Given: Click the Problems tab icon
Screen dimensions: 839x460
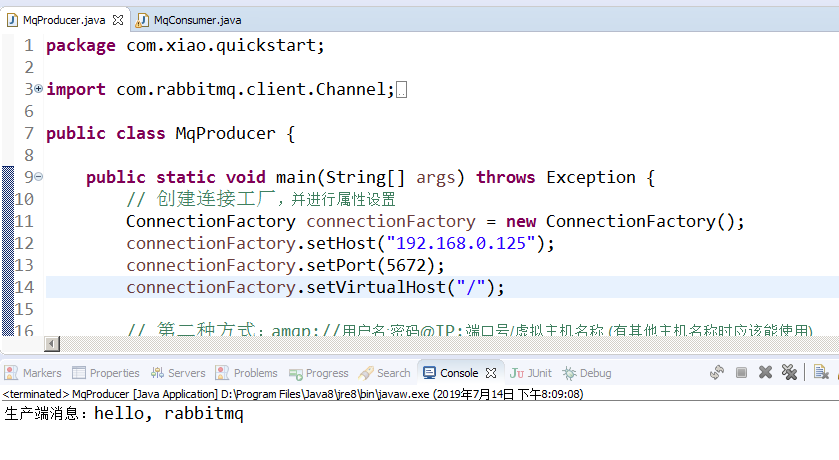Looking at the screenshot, I should 222,373.
